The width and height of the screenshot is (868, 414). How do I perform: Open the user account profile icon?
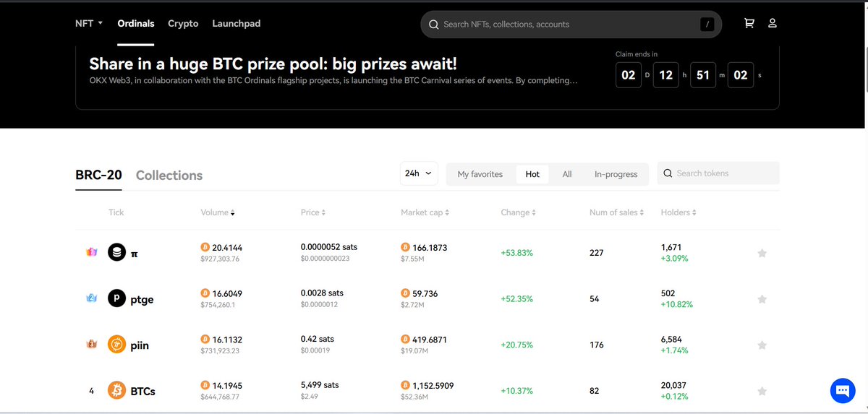tap(773, 23)
